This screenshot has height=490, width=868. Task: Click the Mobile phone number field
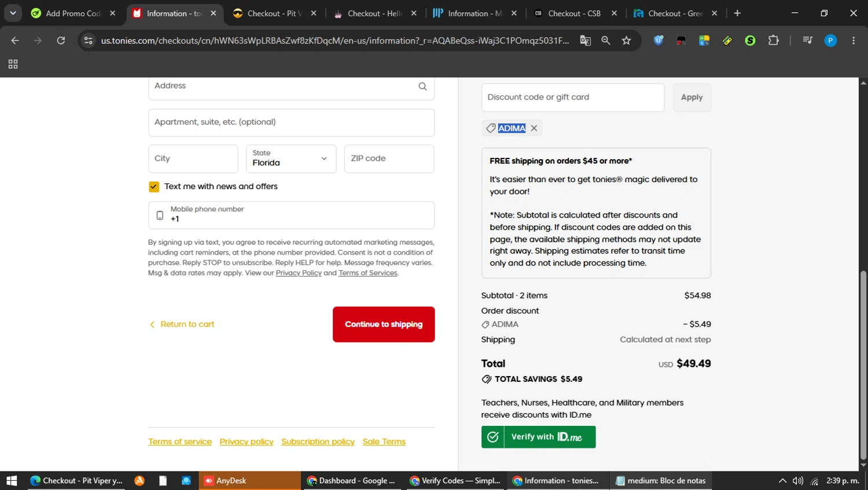291,215
